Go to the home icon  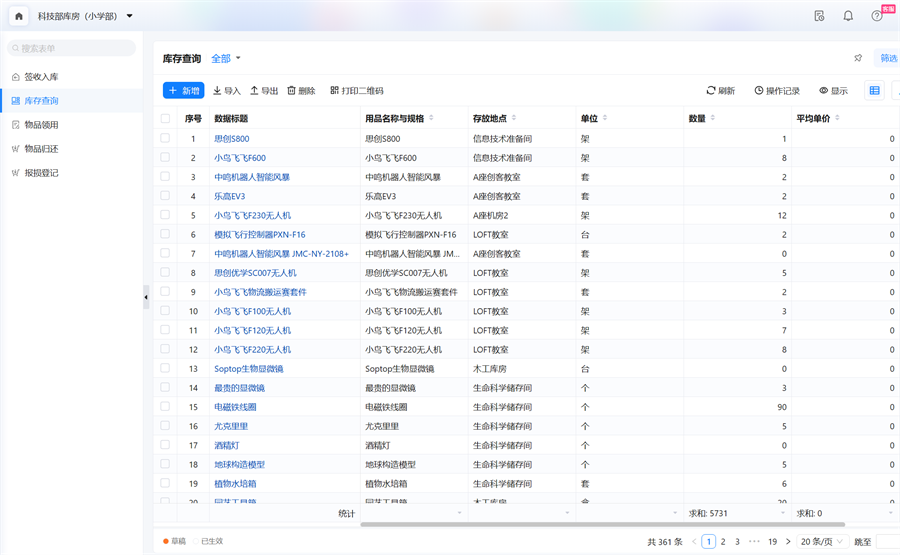click(x=19, y=16)
